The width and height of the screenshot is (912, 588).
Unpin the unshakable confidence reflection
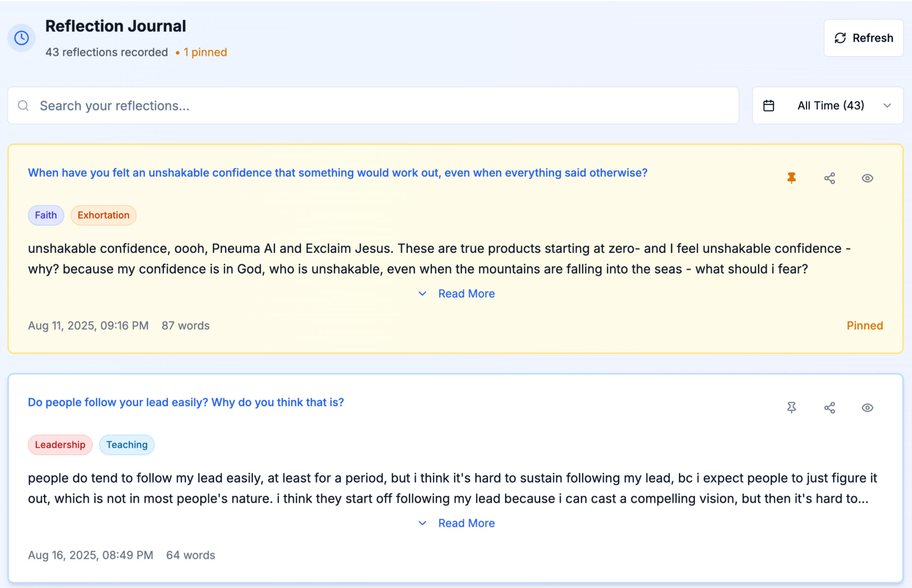(x=791, y=178)
